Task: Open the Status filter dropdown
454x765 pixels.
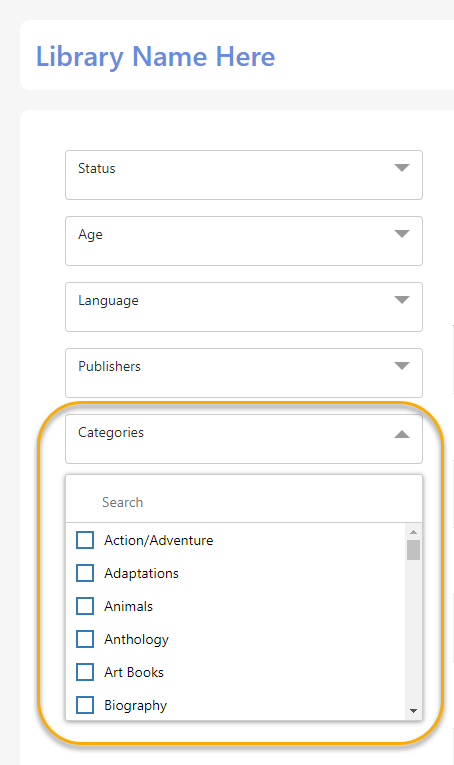Action: coord(244,175)
